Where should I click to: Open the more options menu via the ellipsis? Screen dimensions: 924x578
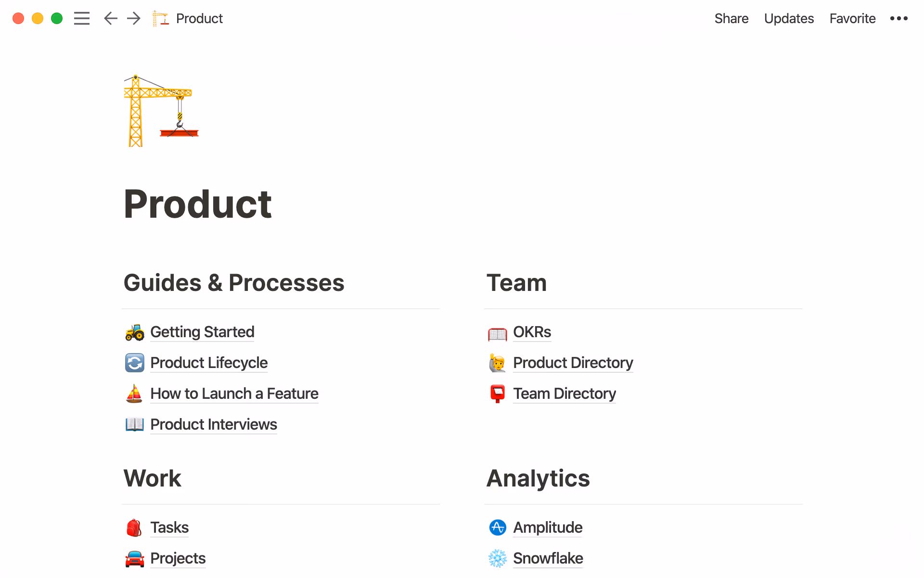(x=899, y=18)
